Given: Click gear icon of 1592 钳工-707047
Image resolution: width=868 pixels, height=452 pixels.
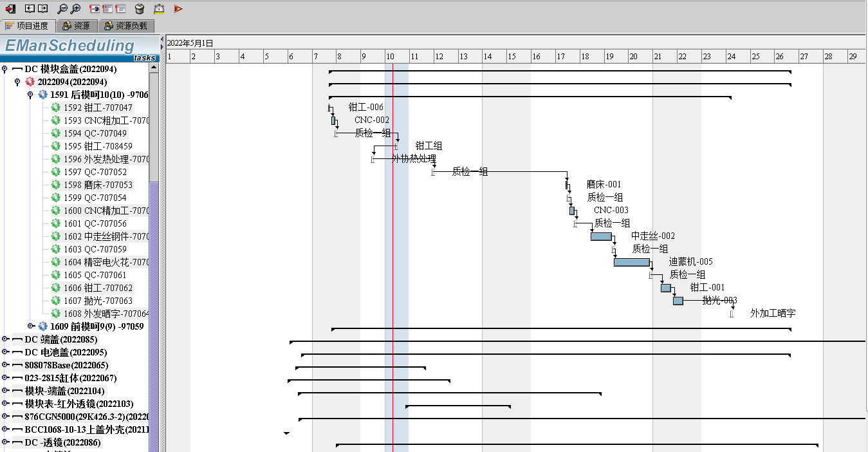Looking at the screenshot, I should click(x=55, y=108).
